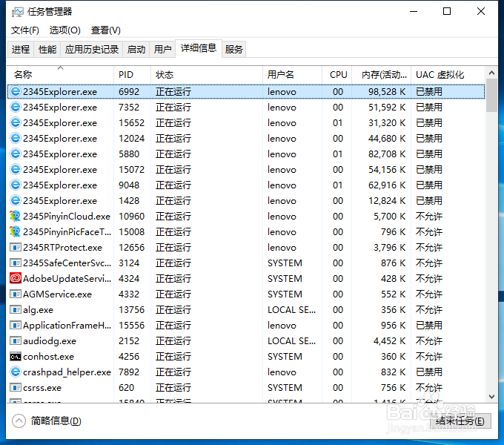Click icon of 2345Explorer.exe with PID 6992
Viewport: 504px width, 445px height.
click(16, 92)
